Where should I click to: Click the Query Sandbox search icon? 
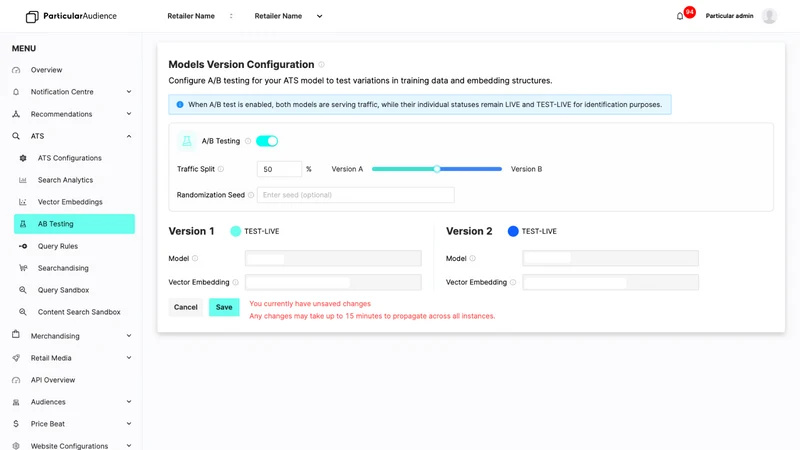tap(23, 290)
